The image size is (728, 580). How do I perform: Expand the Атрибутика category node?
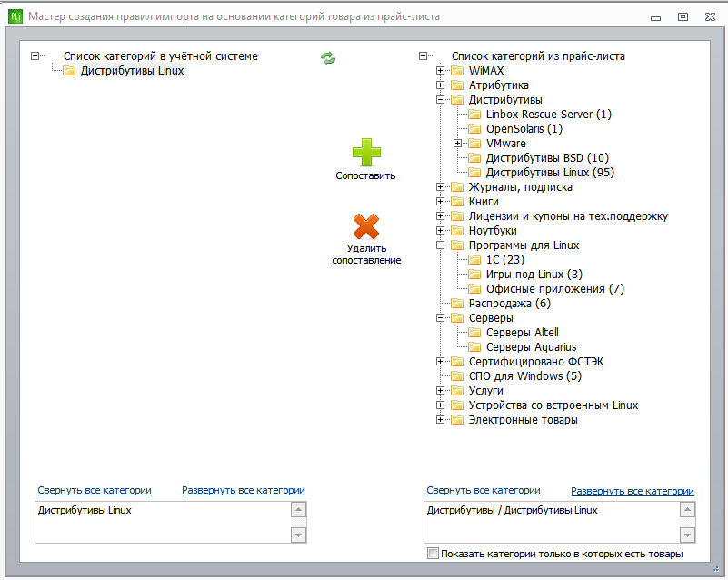440,85
